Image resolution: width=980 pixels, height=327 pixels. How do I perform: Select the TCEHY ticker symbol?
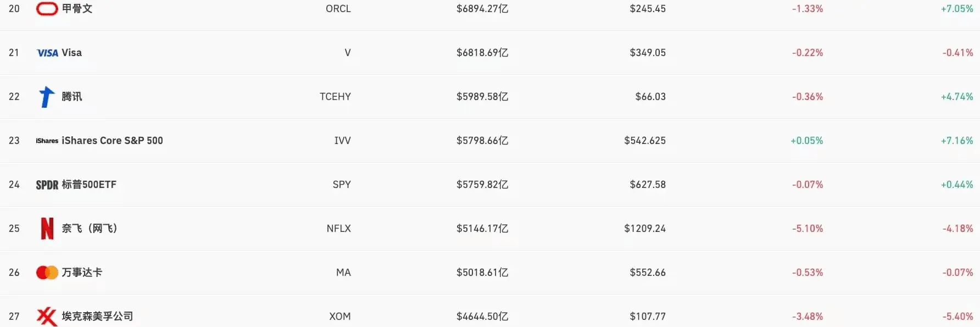click(335, 97)
